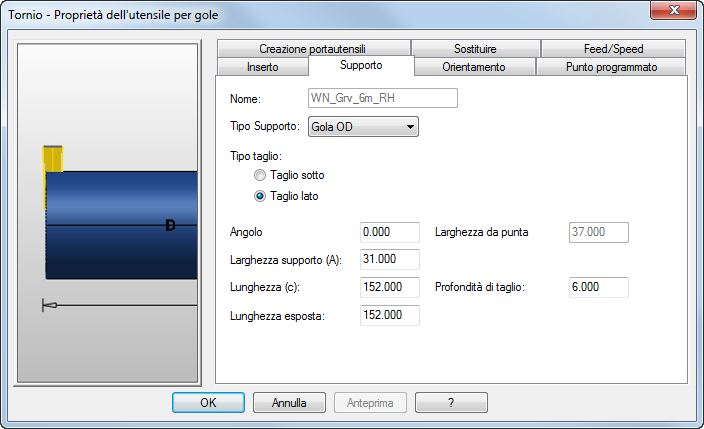Click the D label in the preview
This screenshot has height=429, width=704.
click(x=170, y=225)
